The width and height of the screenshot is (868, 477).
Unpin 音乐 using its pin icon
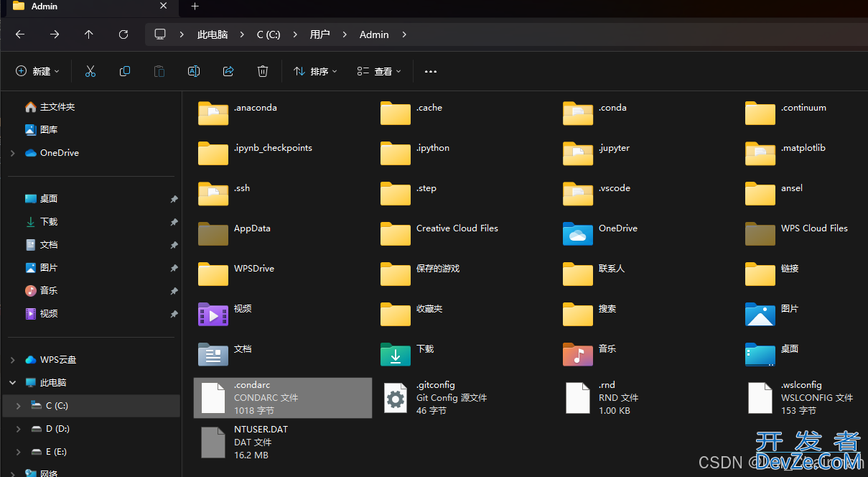[x=174, y=292]
